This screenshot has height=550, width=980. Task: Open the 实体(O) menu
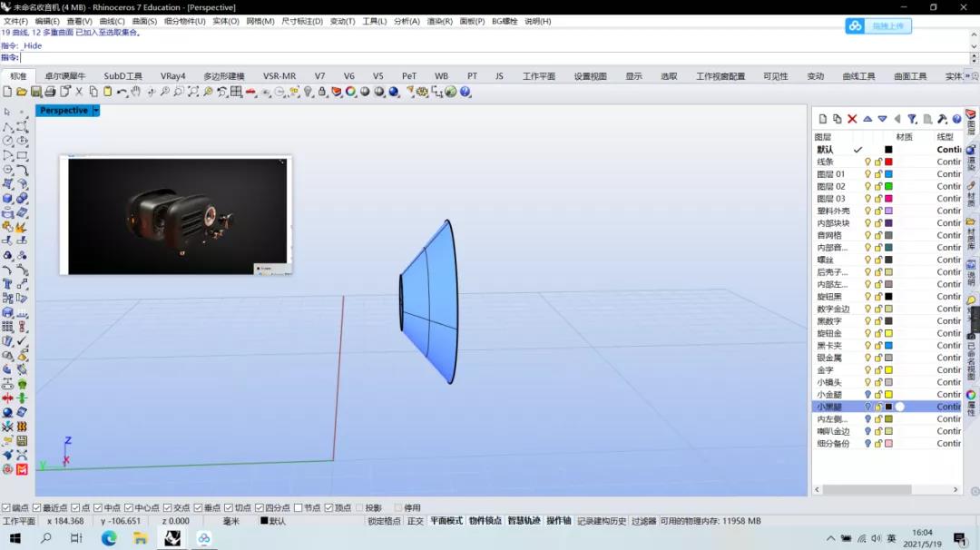[226, 21]
